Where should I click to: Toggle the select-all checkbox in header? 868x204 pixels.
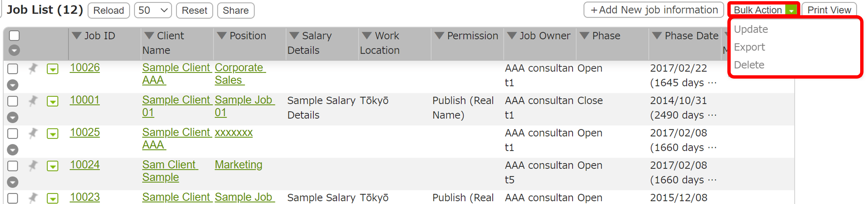[x=14, y=35]
